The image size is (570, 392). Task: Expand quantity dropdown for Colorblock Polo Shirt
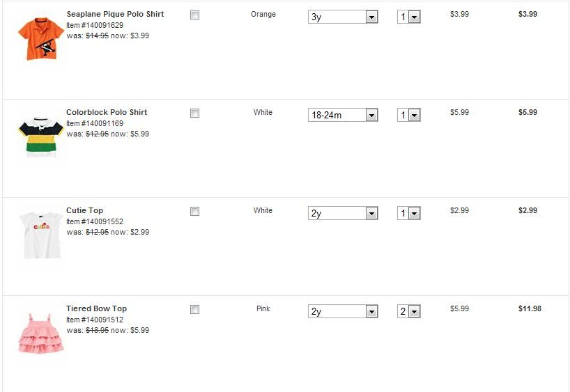point(409,115)
